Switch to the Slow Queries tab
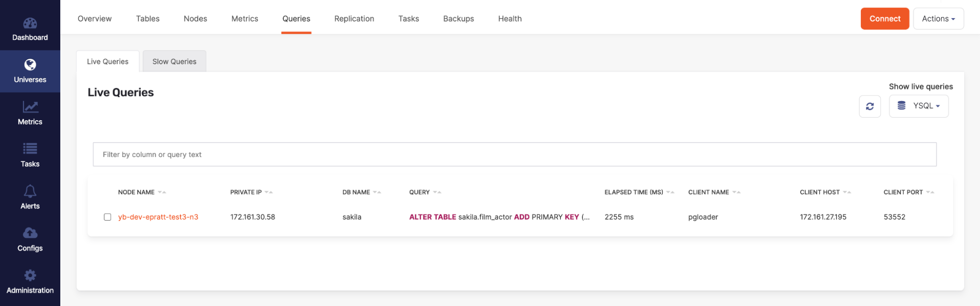 point(174,62)
